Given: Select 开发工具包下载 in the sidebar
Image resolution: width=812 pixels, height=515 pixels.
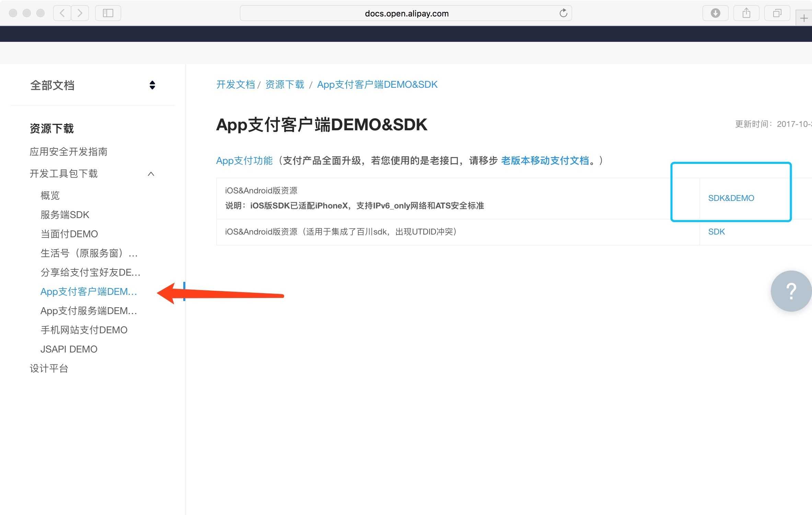Looking at the screenshot, I should pyautogui.click(x=64, y=173).
